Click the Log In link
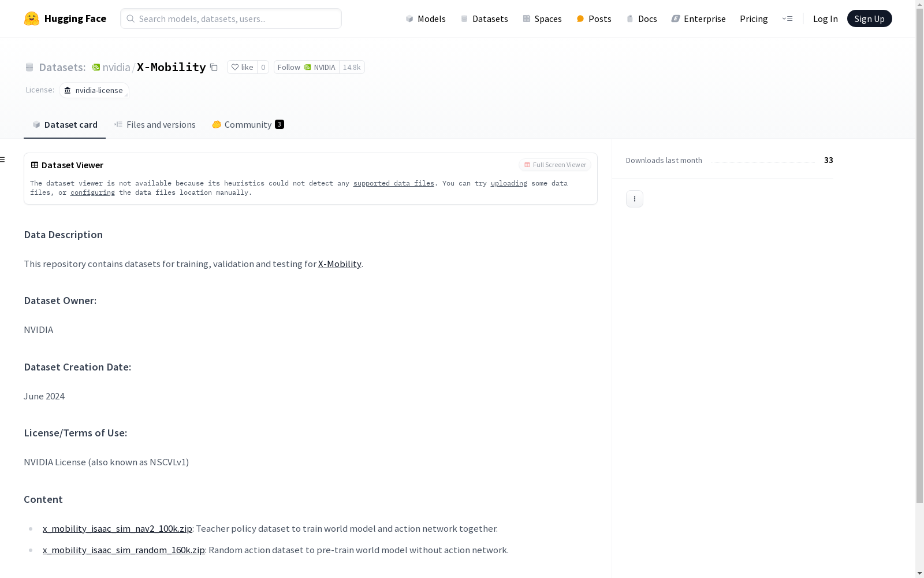The height and width of the screenshot is (578, 924). tap(825, 18)
